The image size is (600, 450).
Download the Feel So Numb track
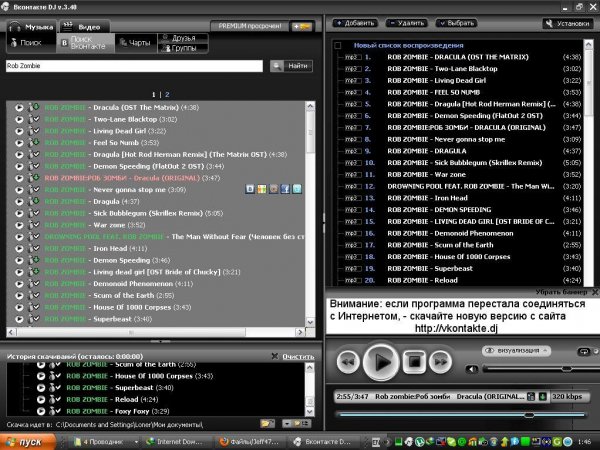(34, 142)
